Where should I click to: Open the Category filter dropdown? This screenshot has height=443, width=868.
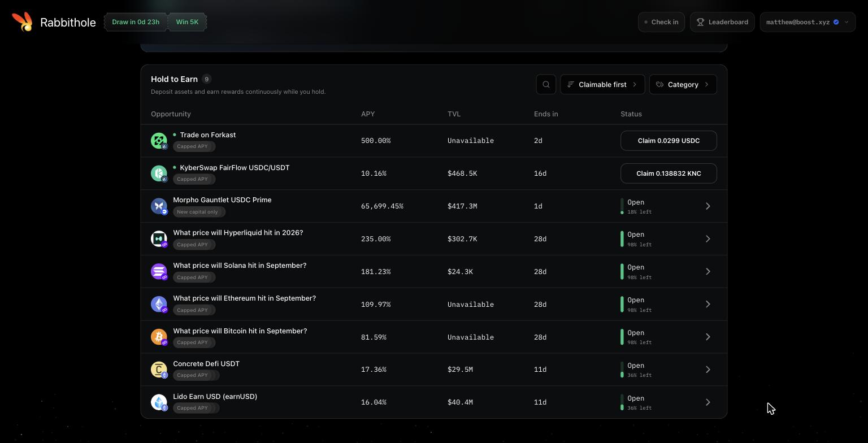tap(683, 84)
